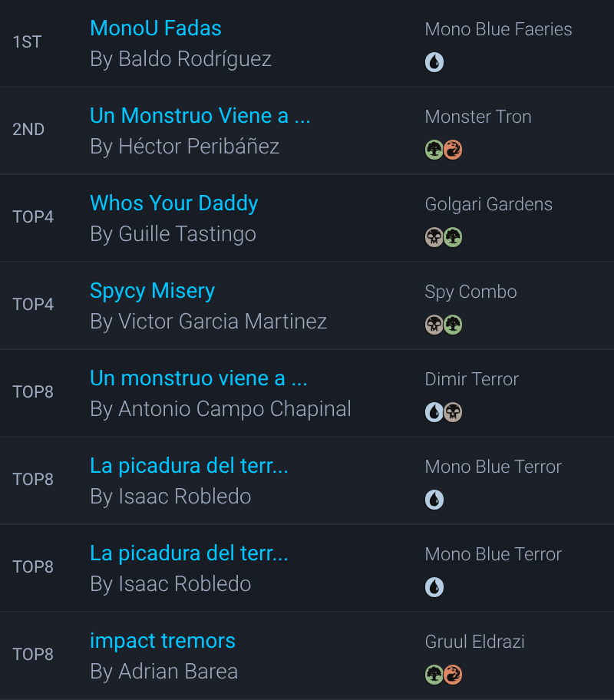Image resolution: width=614 pixels, height=700 pixels.
Task: Click the Monster Tron archetype label
Action: pos(477,117)
